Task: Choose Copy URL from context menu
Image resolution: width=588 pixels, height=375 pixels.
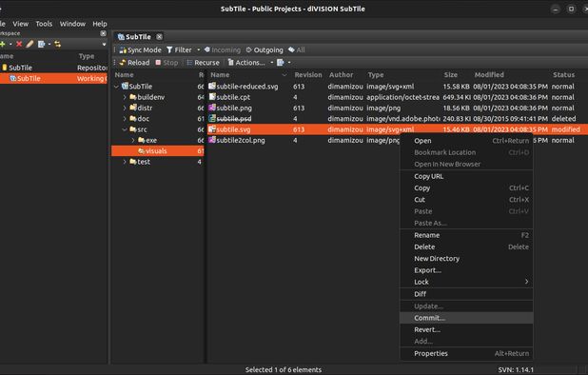Action: point(466,176)
